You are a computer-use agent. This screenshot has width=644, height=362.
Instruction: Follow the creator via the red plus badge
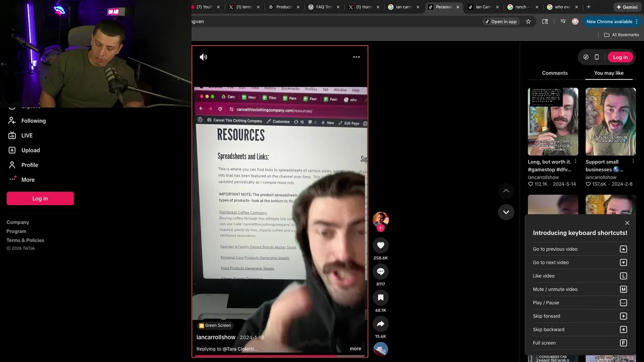click(x=380, y=228)
